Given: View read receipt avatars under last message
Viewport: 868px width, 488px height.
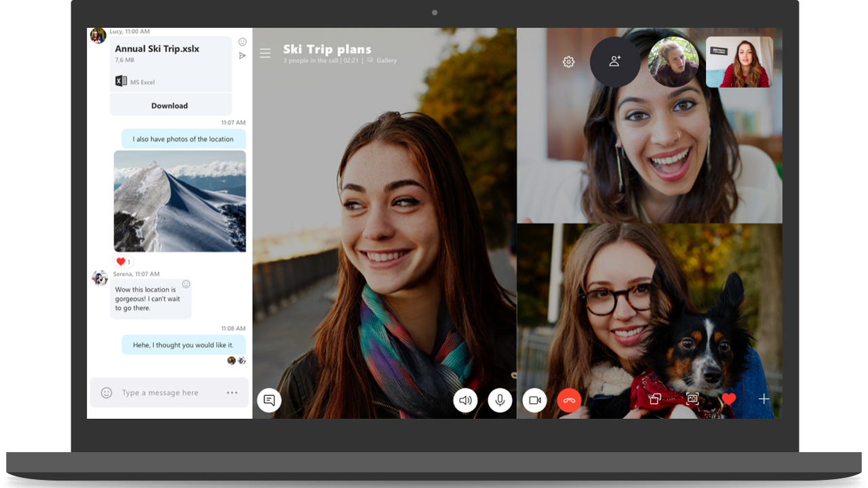Looking at the screenshot, I should pyautogui.click(x=237, y=361).
